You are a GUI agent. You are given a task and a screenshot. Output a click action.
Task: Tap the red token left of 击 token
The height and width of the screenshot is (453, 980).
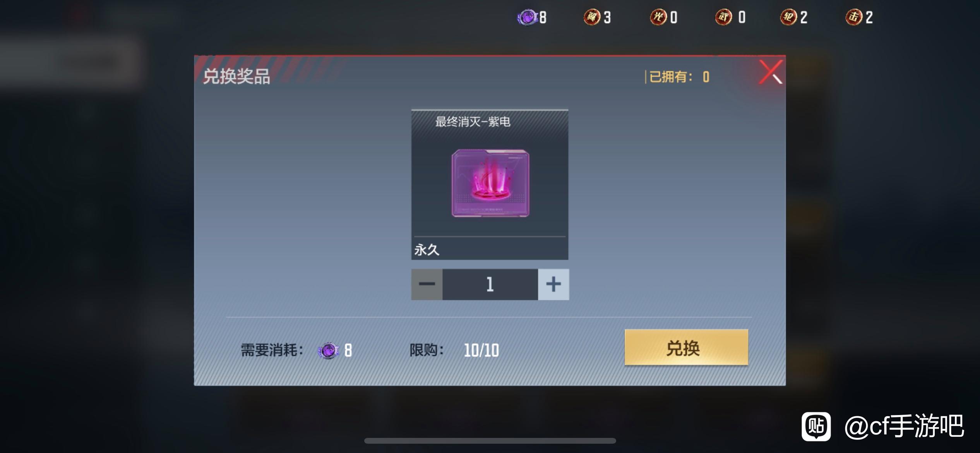pyautogui.click(x=788, y=17)
